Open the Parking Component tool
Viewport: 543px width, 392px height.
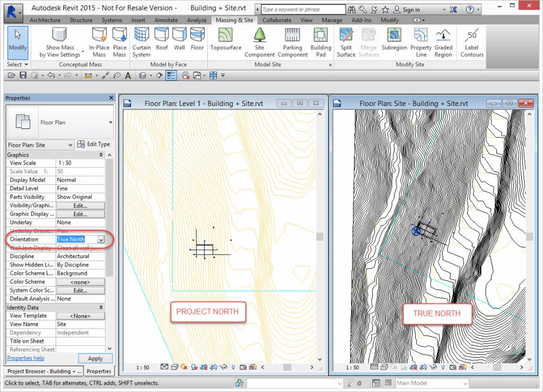click(292, 42)
